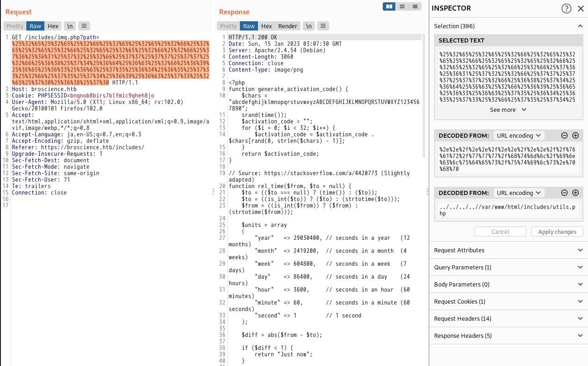Select Render tab in Response pane
The image size is (588, 366).
(288, 26)
